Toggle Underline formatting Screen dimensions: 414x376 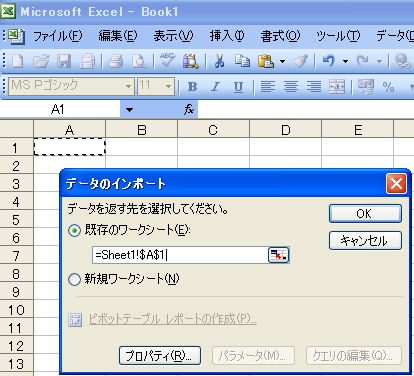[x=238, y=87]
